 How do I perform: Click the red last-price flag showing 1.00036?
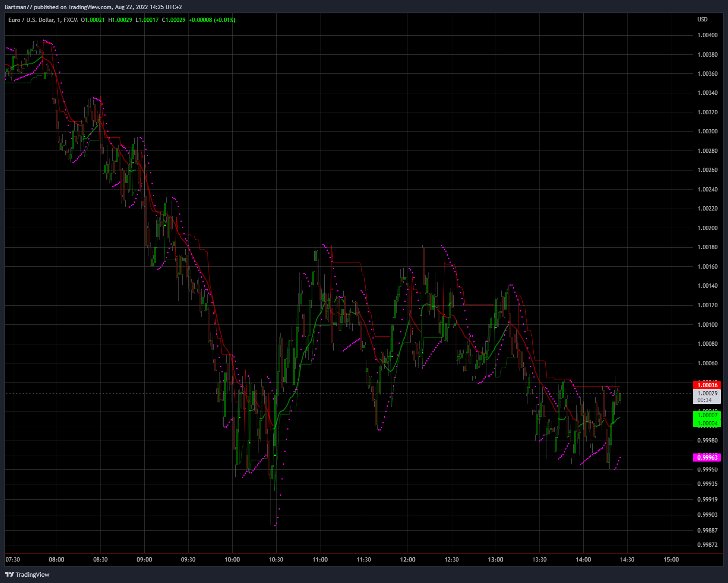[x=708, y=385]
